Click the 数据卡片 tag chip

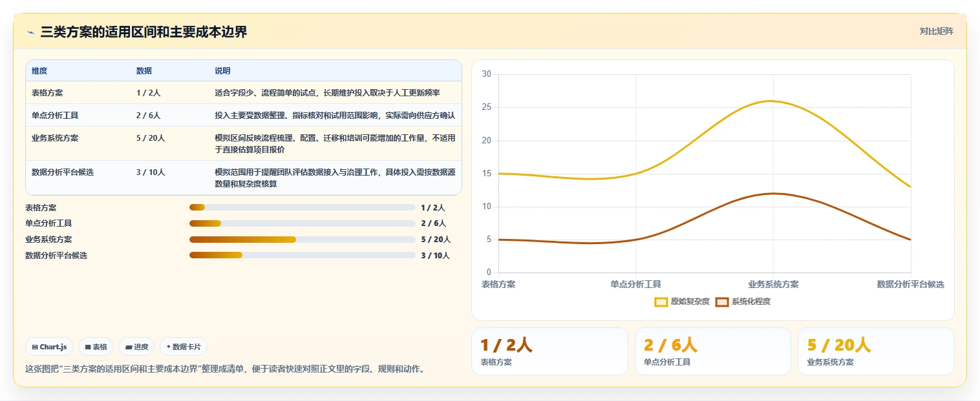coord(184,347)
